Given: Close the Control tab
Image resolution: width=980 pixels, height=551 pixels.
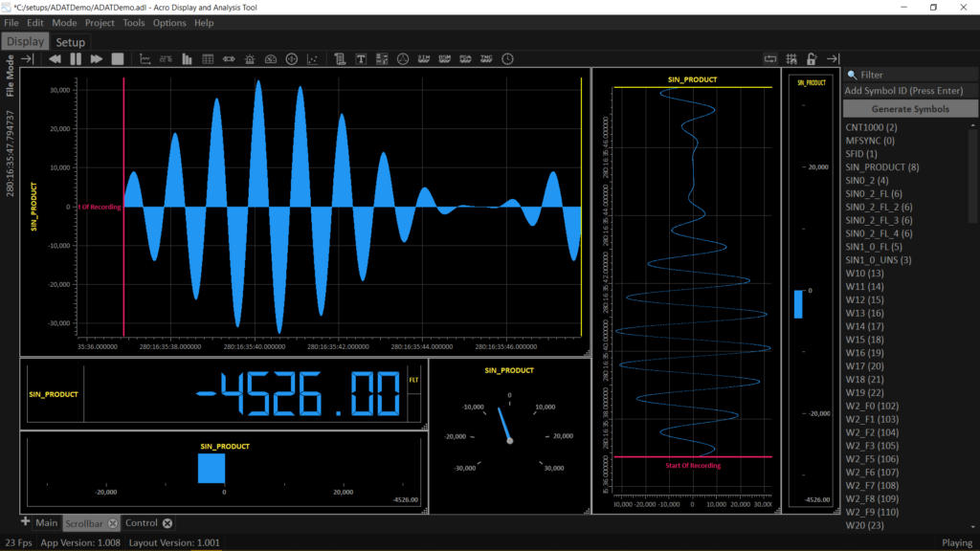Looking at the screenshot, I should coord(167,523).
